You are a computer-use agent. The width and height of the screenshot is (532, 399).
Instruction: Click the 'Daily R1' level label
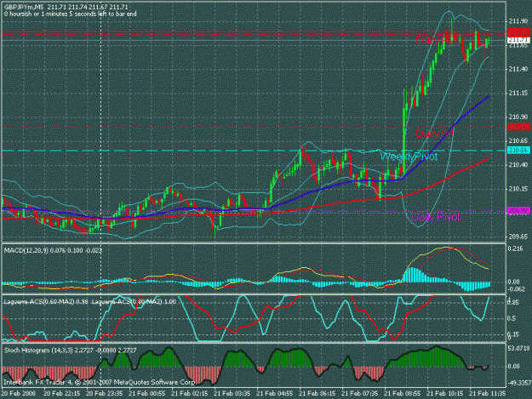435,133
